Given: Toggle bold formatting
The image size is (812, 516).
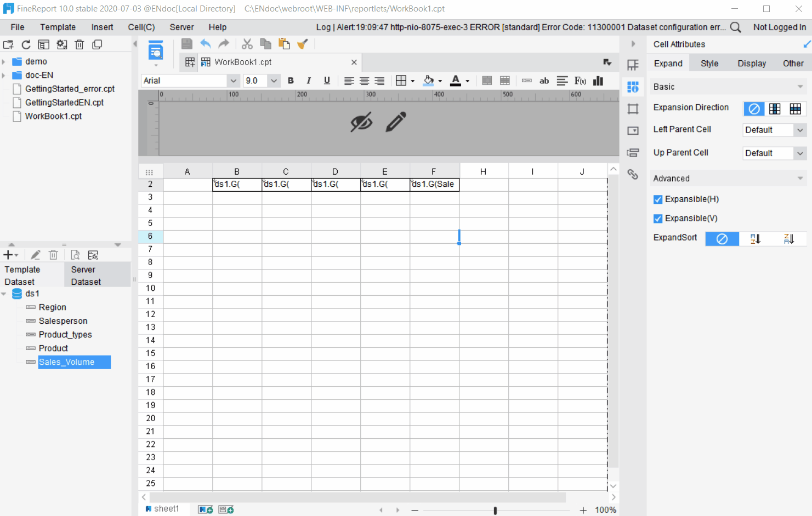Looking at the screenshot, I should point(291,81).
